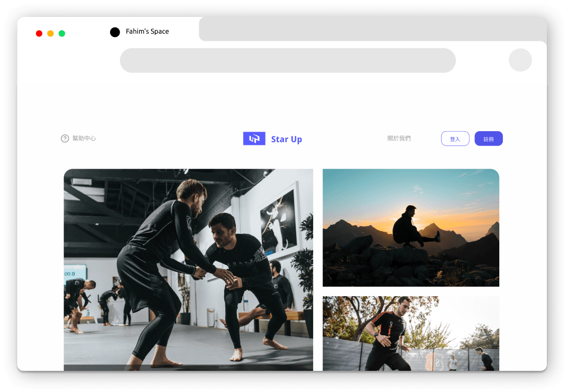Click the 註冊 sign up button
This screenshot has height=392, width=568.
pos(489,139)
